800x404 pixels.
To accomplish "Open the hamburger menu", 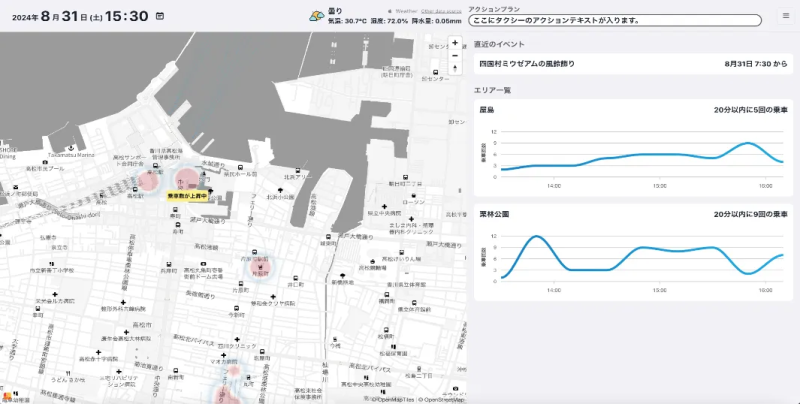I will coord(785,16).
